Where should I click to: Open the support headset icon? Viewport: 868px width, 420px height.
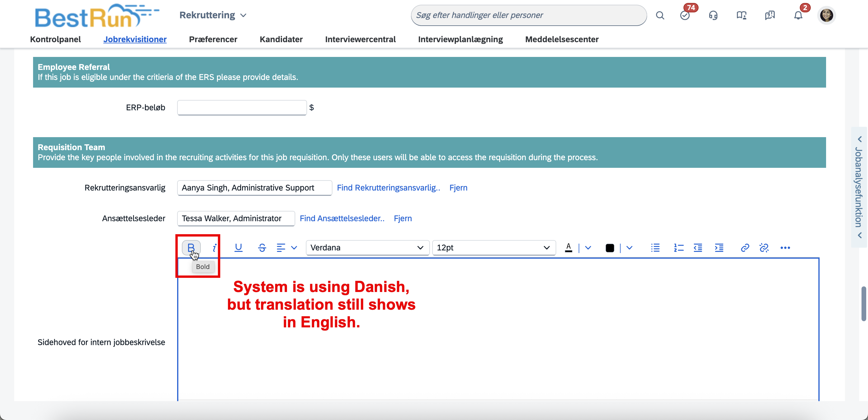(713, 15)
